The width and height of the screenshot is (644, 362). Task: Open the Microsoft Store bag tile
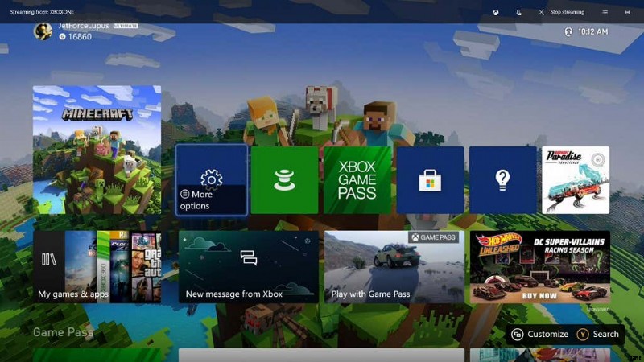point(430,179)
